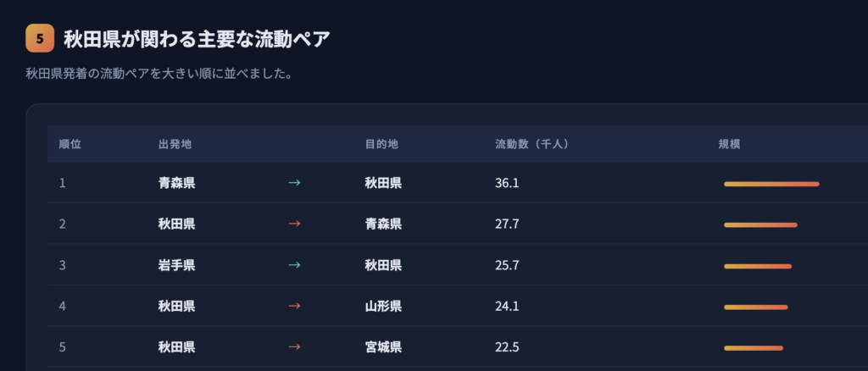Click the flow value 25.7
Image resolution: width=868 pixels, height=371 pixels.
point(507,265)
